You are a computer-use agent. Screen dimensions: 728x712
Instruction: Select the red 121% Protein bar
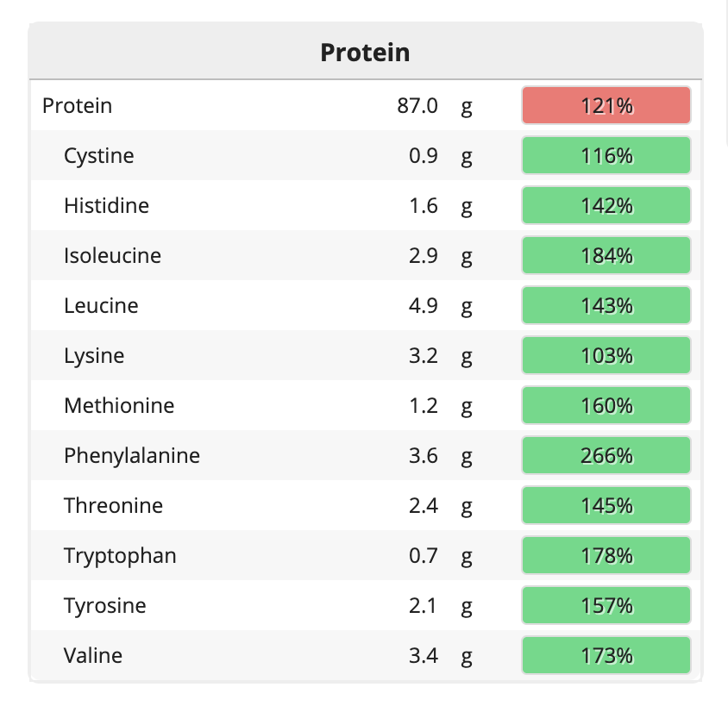pos(606,105)
